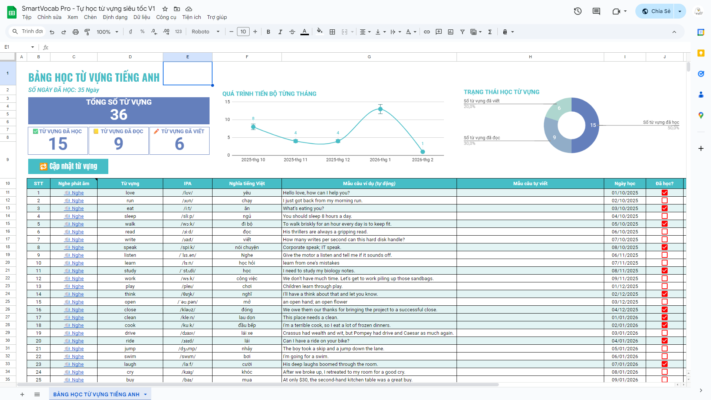Click the redo icon in toolbar

pos(61,31)
